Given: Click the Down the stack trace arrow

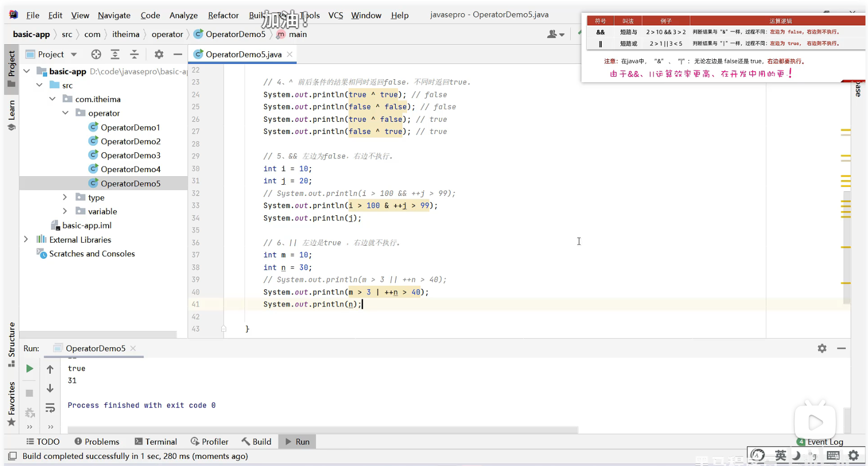Looking at the screenshot, I should point(50,388).
